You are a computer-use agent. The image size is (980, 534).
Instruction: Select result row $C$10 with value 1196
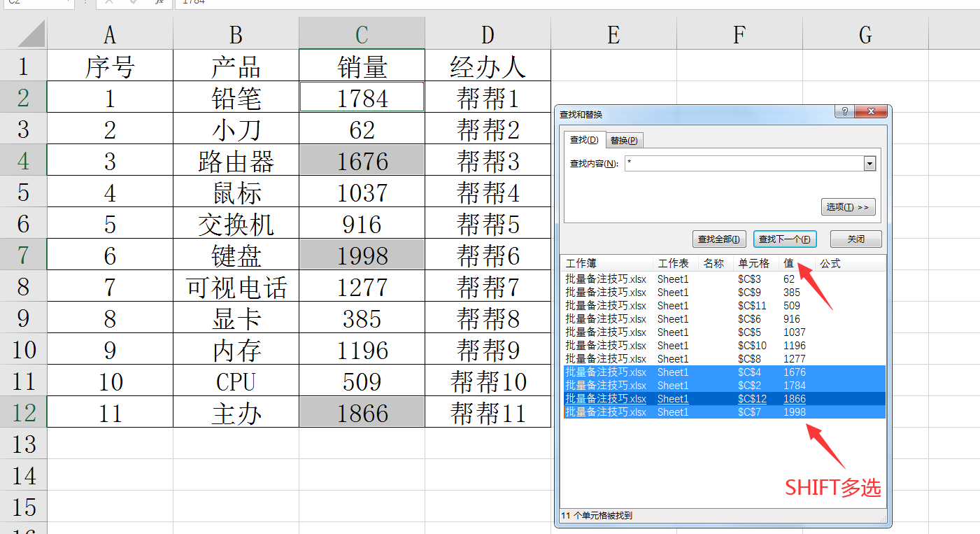click(724, 346)
